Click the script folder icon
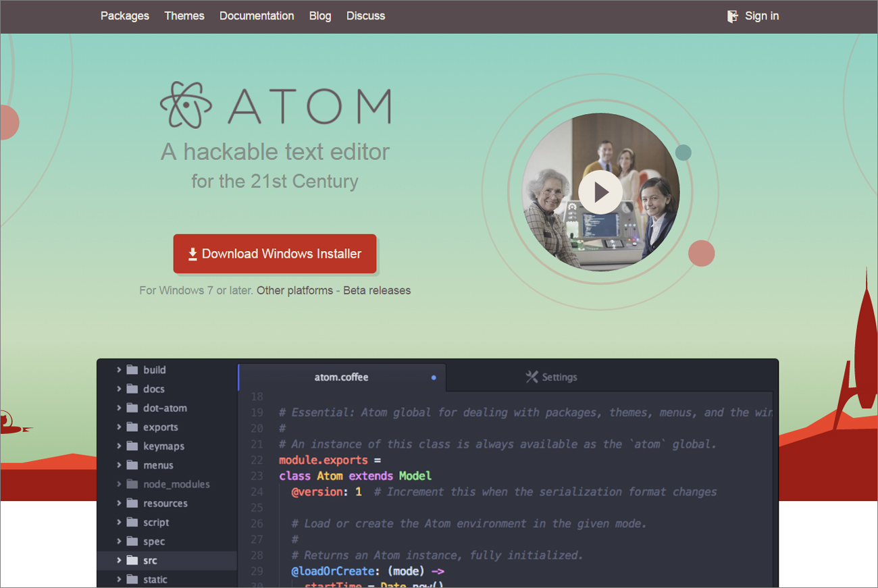This screenshot has width=878, height=588. tap(132, 523)
